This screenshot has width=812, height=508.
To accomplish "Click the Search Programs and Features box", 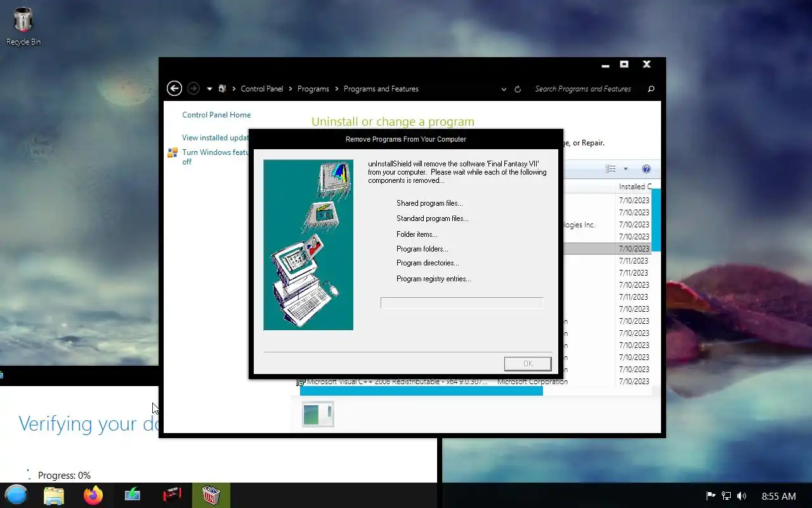I will pos(584,89).
